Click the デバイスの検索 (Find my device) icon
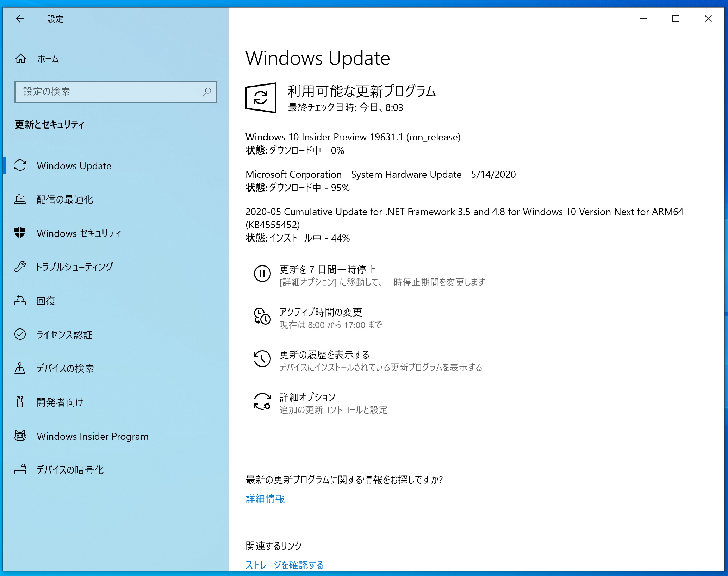Viewport: 728px width, 576px height. pyautogui.click(x=20, y=369)
